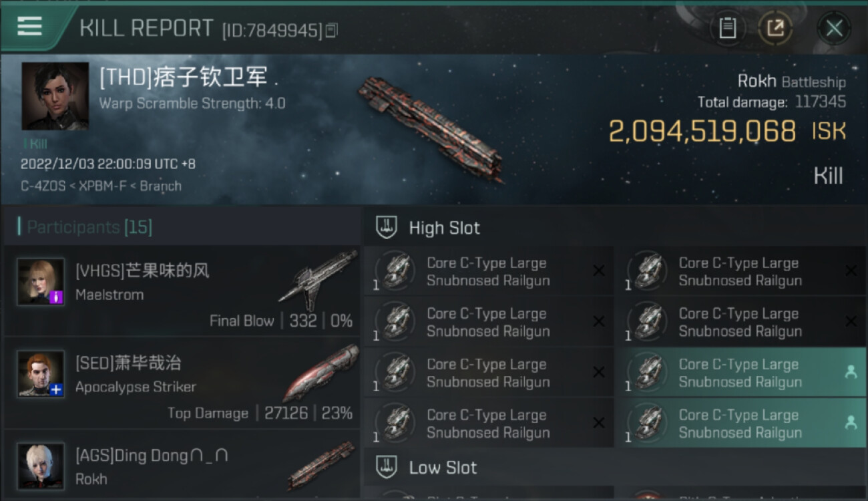This screenshot has width=868, height=501.
Task: Open the clipboard copy-fitting icon
Action: tap(727, 28)
